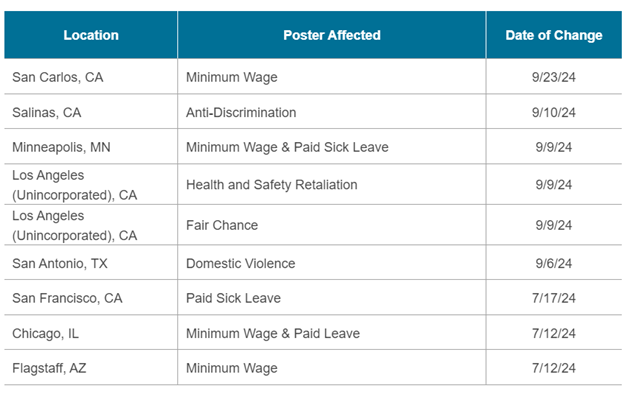Select the 9/10/24 date cell

tap(554, 112)
